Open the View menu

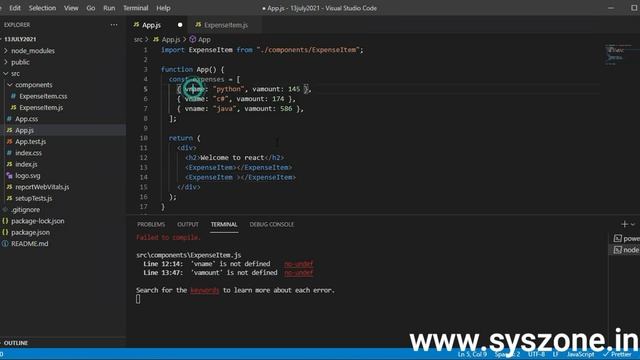71,8
